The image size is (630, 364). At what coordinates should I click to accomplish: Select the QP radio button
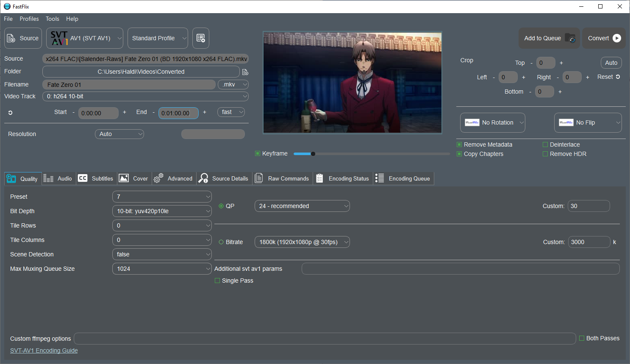pyautogui.click(x=221, y=206)
